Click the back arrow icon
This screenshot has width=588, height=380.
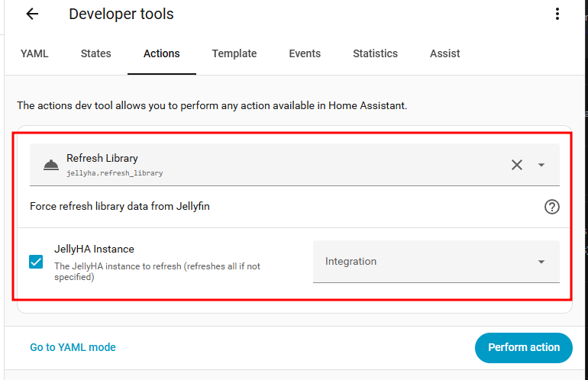(x=32, y=14)
